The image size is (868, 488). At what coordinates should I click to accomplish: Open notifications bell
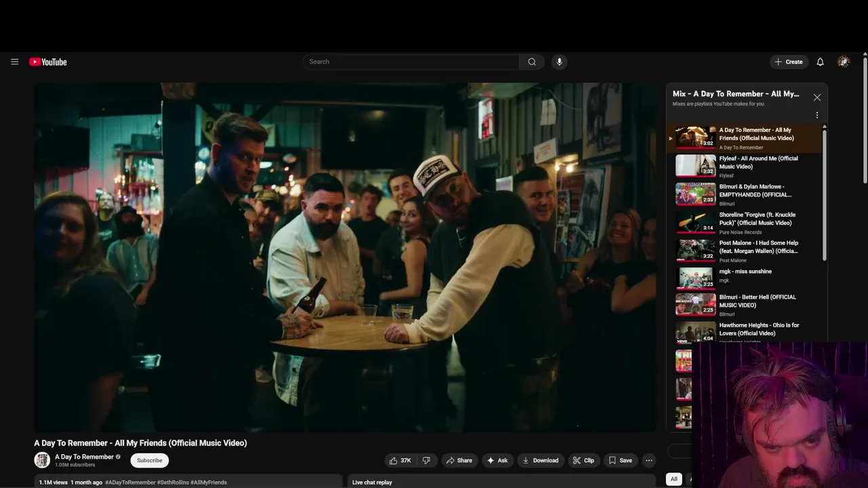pos(820,62)
